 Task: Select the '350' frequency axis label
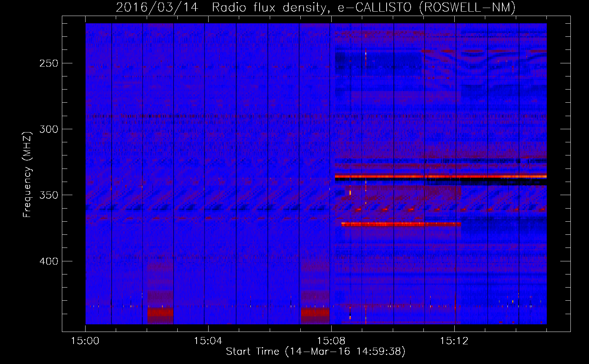click(x=48, y=195)
